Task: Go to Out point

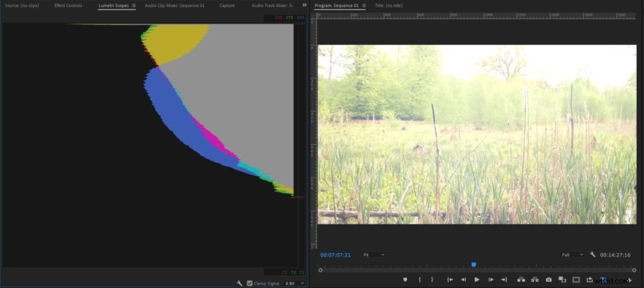Action: tap(504, 280)
